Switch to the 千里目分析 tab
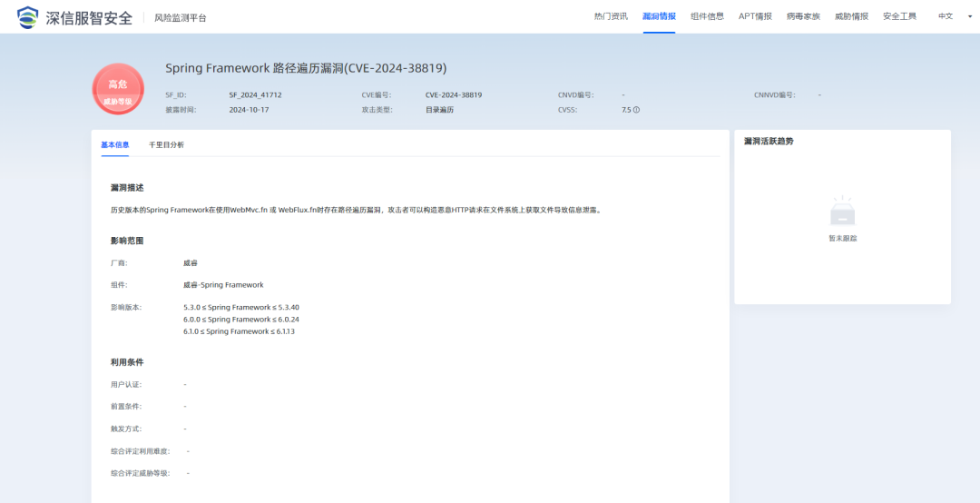Viewport: 980px width, 503px height. [x=166, y=144]
